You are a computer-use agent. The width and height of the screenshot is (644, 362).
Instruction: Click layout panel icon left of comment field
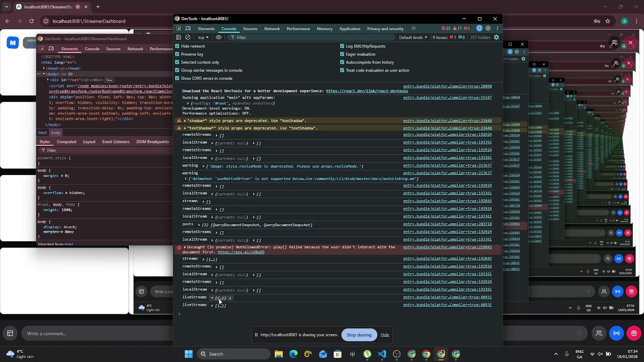pos(10,333)
